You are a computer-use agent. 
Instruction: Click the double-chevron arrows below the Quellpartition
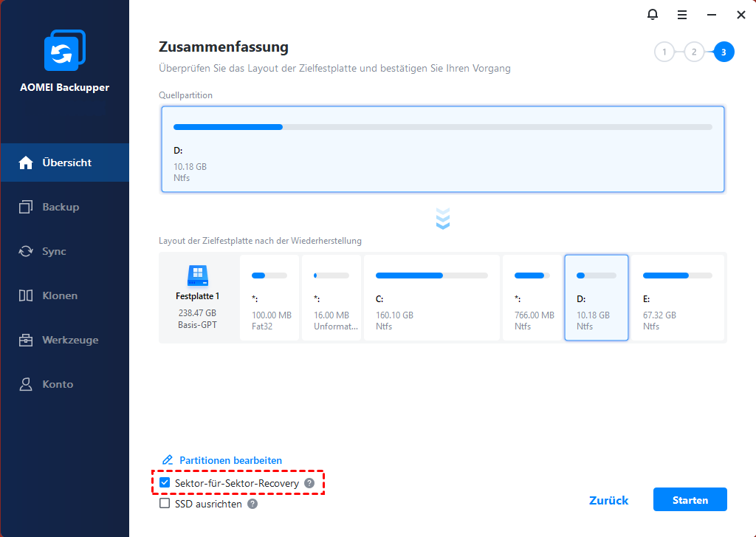pos(443,219)
